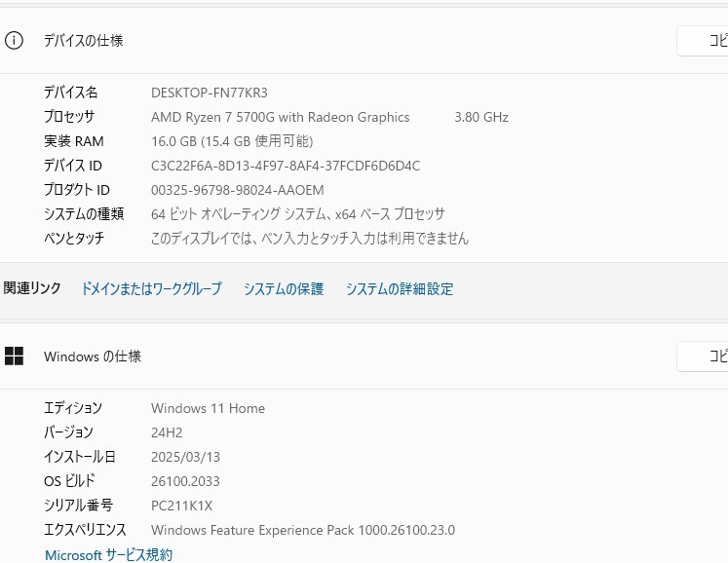Click the エクスペリエンス label

click(x=85, y=530)
